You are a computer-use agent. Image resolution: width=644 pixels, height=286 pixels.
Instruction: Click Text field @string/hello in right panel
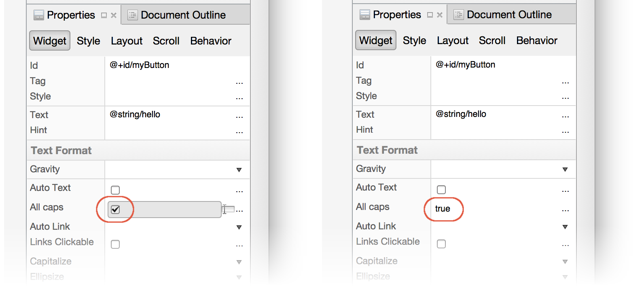(x=461, y=114)
